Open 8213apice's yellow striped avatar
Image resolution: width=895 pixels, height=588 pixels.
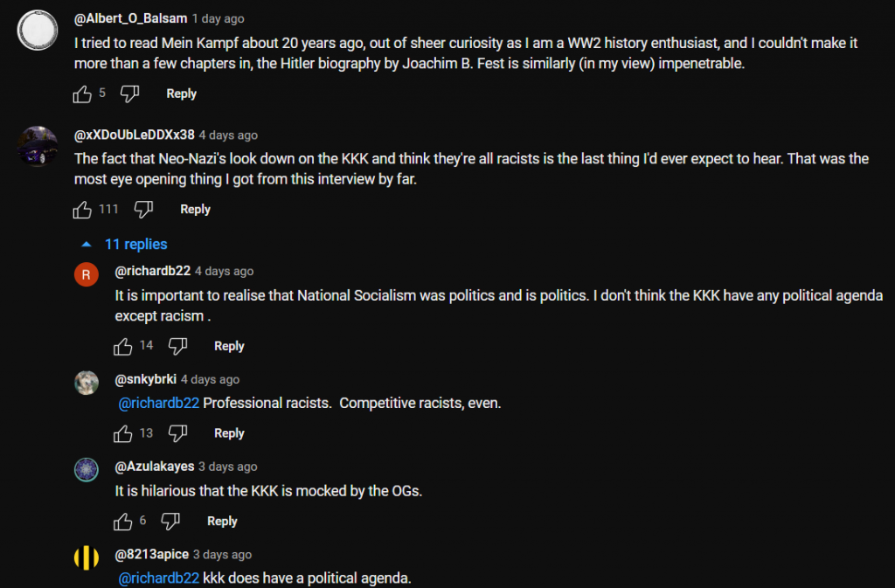[x=86, y=557]
